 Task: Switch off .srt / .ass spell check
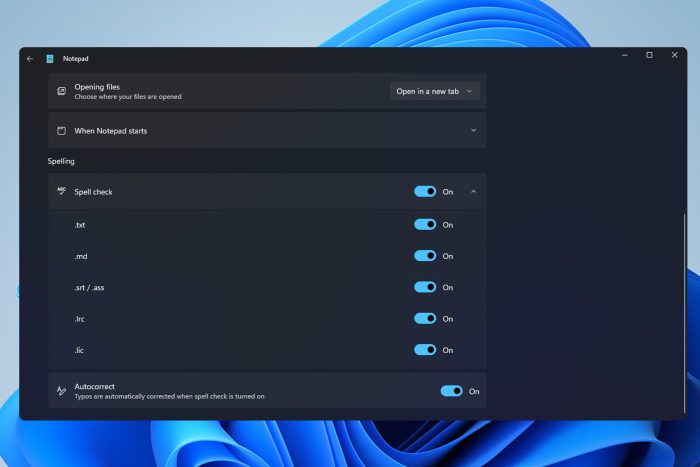point(425,287)
